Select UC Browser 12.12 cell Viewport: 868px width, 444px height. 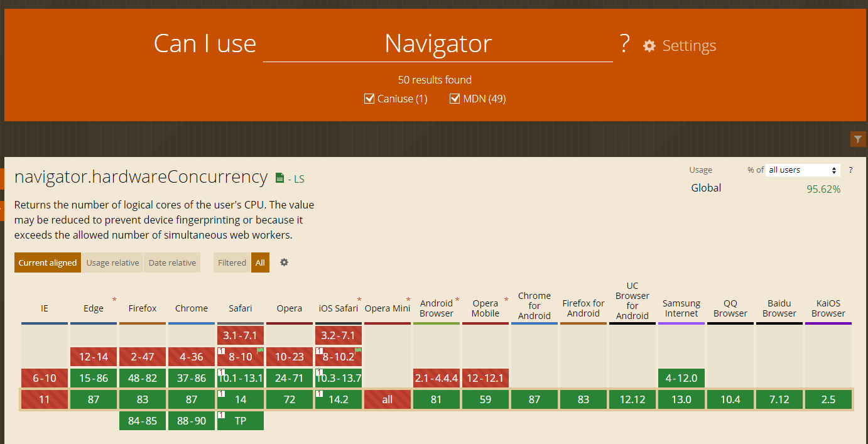coord(632,399)
